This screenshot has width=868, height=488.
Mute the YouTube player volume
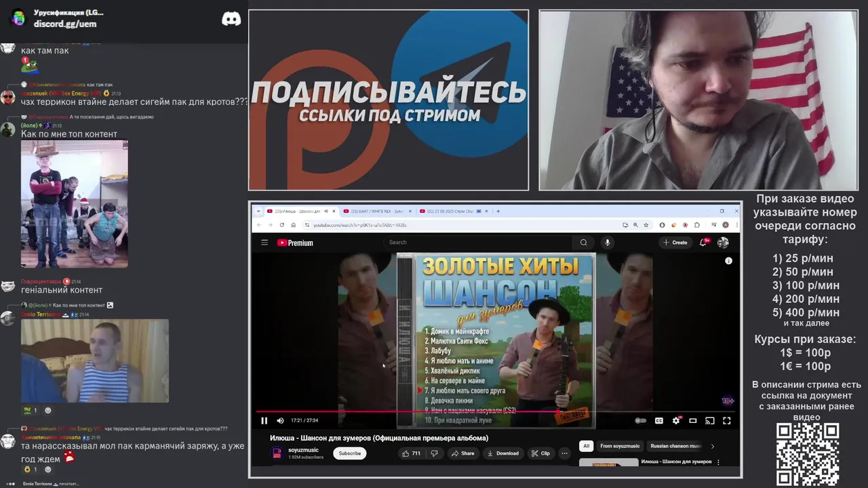[280, 421]
